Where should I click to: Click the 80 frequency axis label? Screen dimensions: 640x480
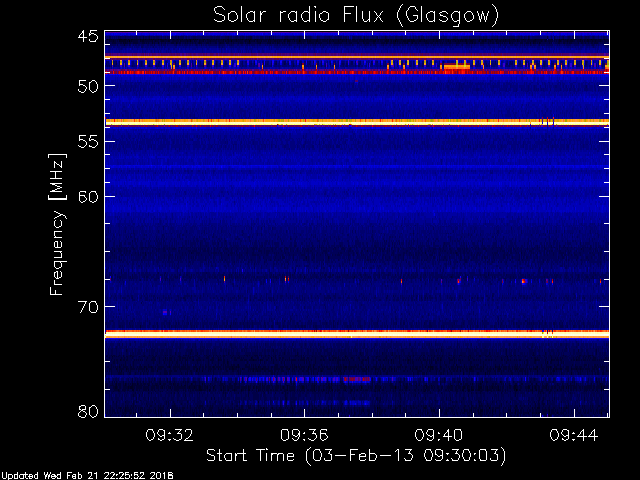coord(88,411)
